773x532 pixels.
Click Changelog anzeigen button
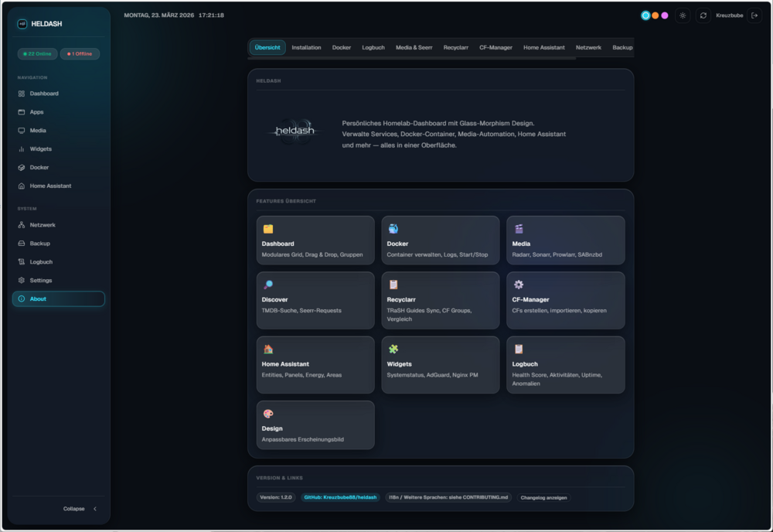point(543,497)
